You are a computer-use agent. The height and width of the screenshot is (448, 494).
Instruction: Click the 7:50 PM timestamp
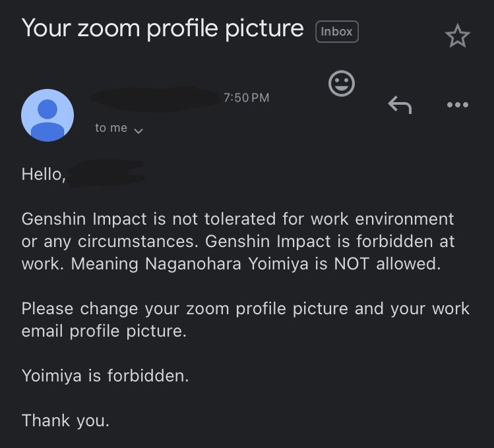pos(247,98)
